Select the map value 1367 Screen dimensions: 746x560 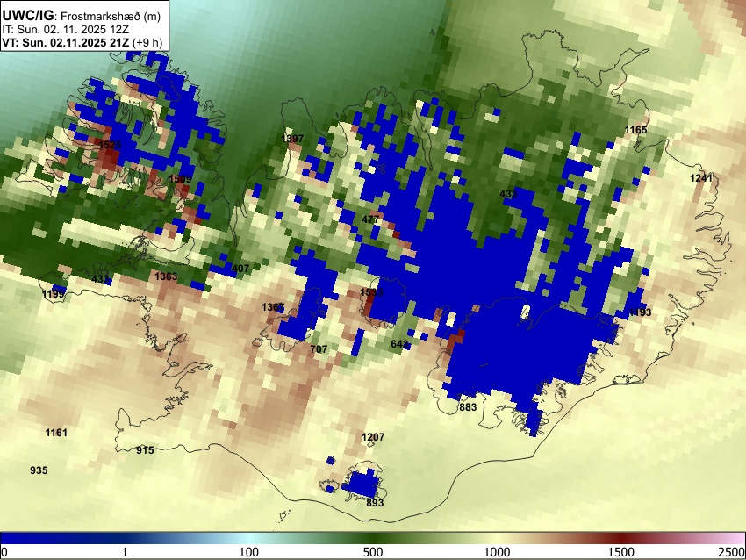tap(273, 307)
